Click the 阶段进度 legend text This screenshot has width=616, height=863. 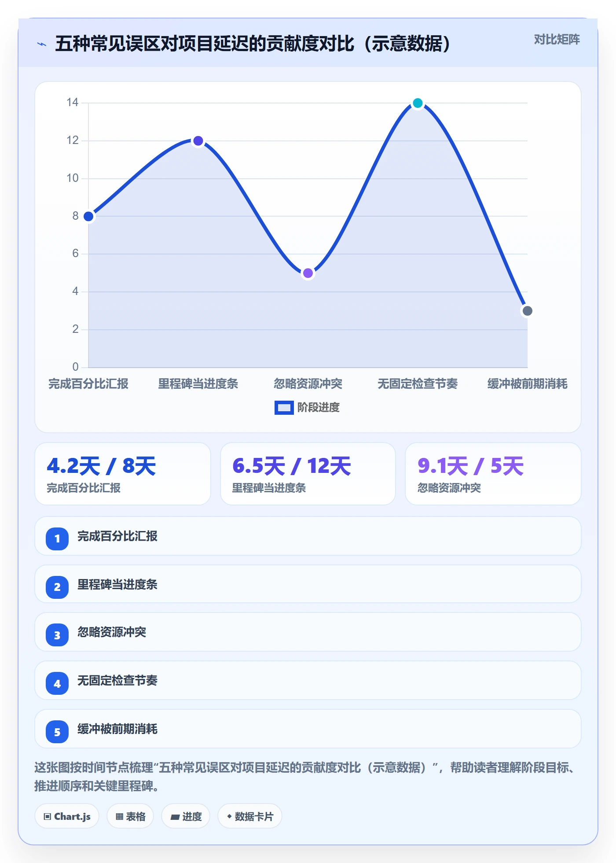tap(319, 408)
